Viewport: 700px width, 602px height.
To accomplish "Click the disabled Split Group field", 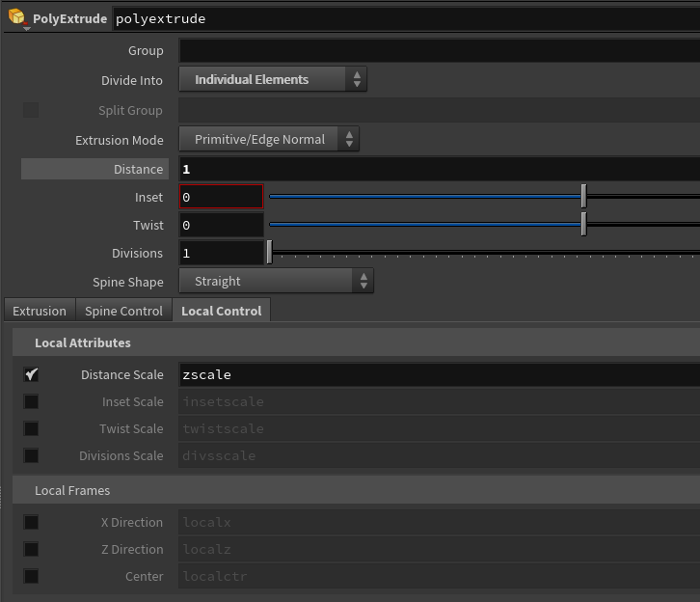I will pyautogui.click(x=440, y=110).
